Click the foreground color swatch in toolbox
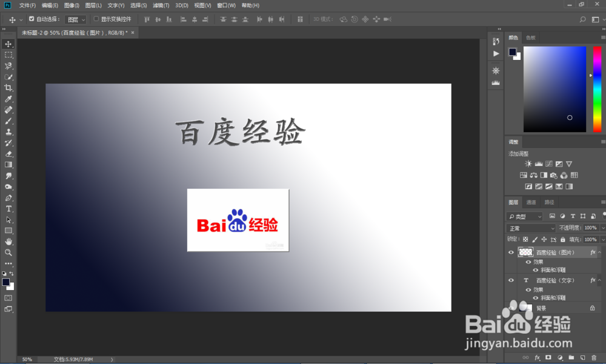The height and width of the screenshot is (364, 606). [x=6, y=282]
